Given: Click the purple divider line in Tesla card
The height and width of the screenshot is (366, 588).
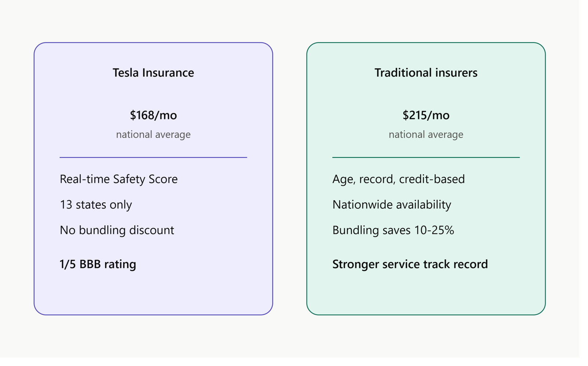Looking at the screenshot, I should pos(153,157).
